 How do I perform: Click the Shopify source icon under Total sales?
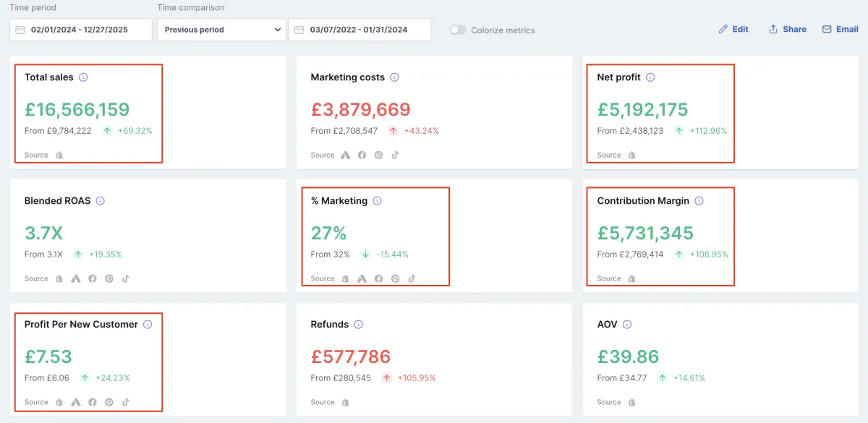click(x=59, y=155)
